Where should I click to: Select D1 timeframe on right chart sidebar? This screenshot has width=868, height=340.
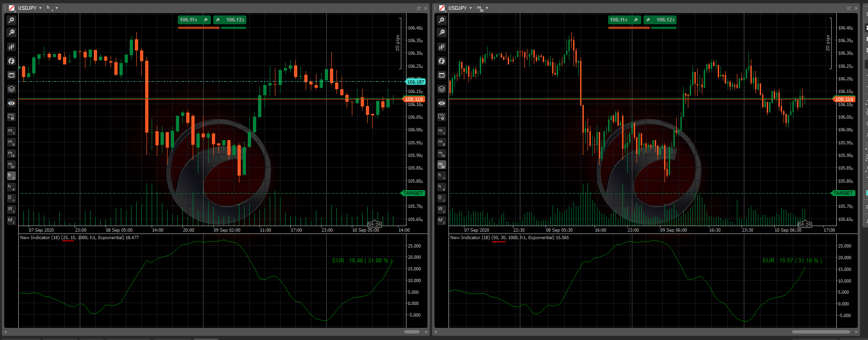point(441,198)
